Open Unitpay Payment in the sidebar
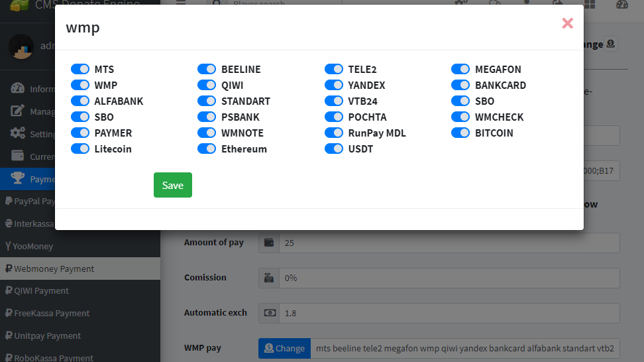The height and width of the screenshot is (362, 644). pyautogui.click(x=48, y=335)
